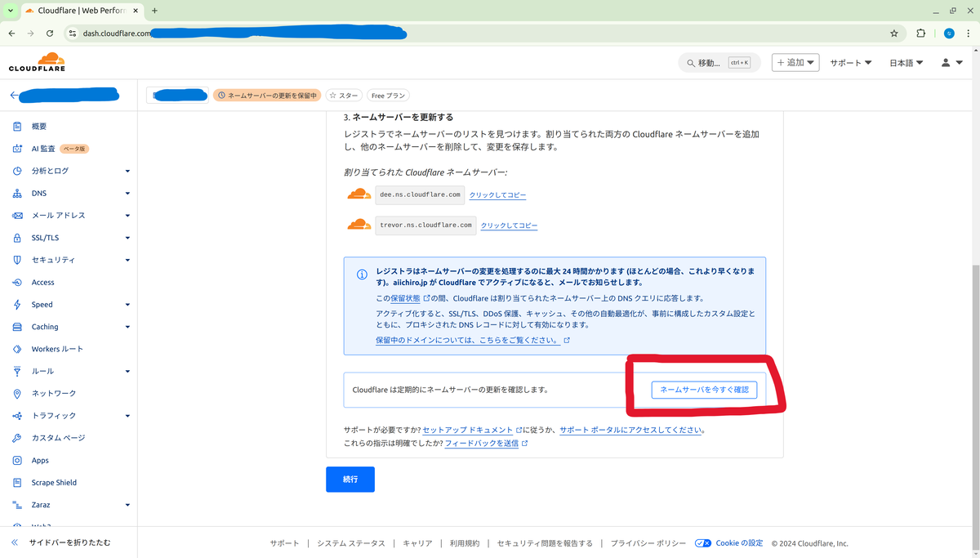980x558 pixels.
Task: Expand the トラフィック submenu arrow
Action: tap(127, 416)
